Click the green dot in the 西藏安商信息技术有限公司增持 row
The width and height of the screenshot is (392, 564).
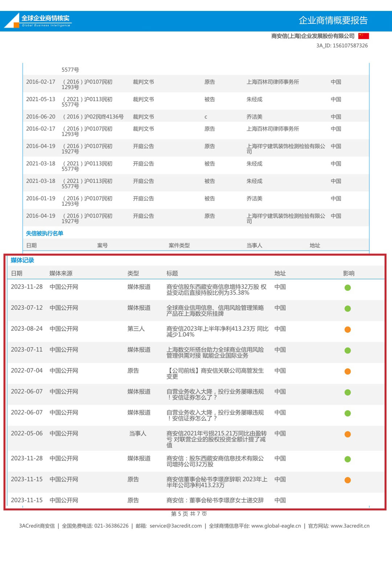(348, 459)
